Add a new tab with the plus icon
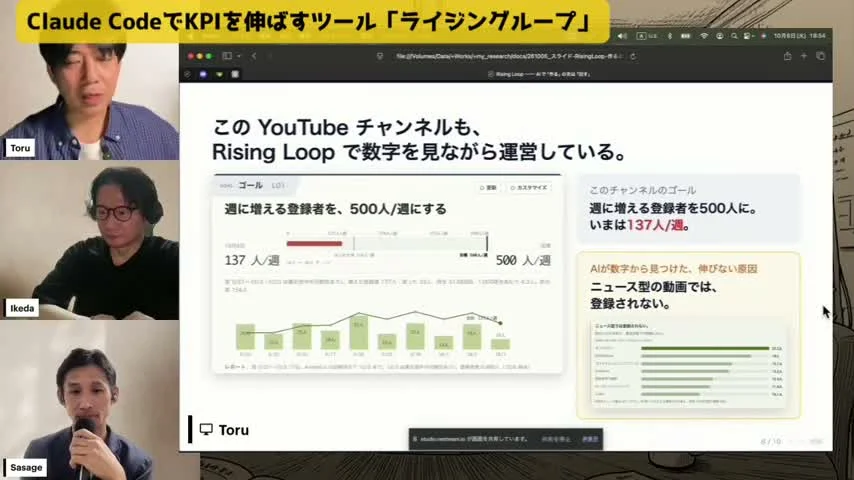Image resolution: width=854 pixels, height=480 pixels. pos(803,56)
